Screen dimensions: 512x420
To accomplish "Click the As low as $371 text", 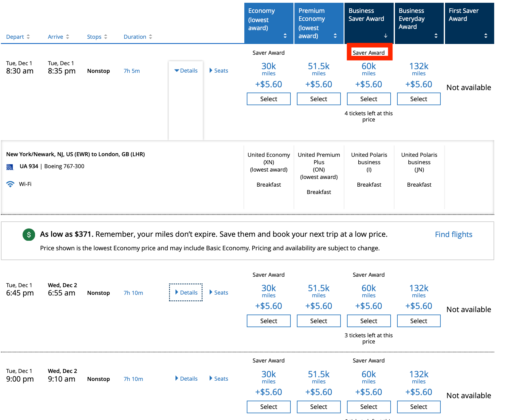I will [x=67, y=234].
